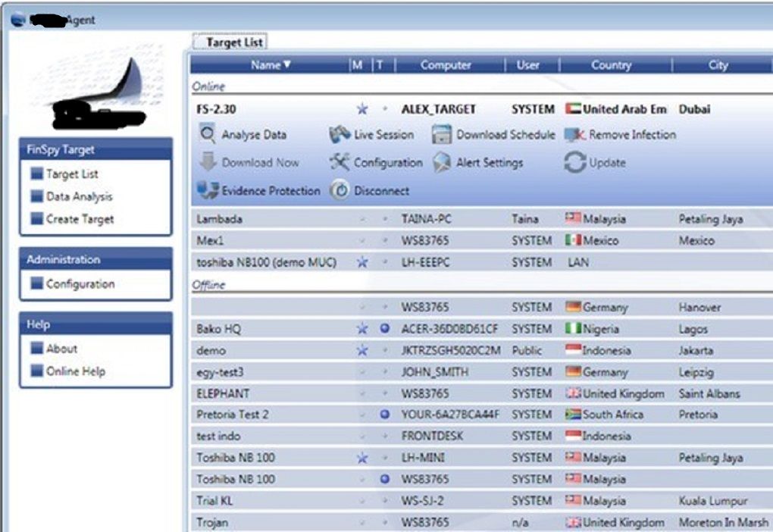Click the star icon for FS-2.30
Image resolution: width=773 pixels, height=532 pixels.
[x=362, y=109]
